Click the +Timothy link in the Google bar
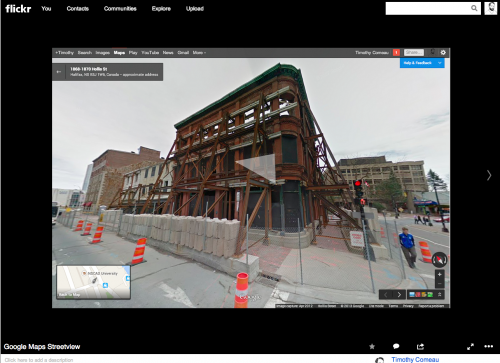Viewport: 500px width, 363px height. [x=64, y=53]
